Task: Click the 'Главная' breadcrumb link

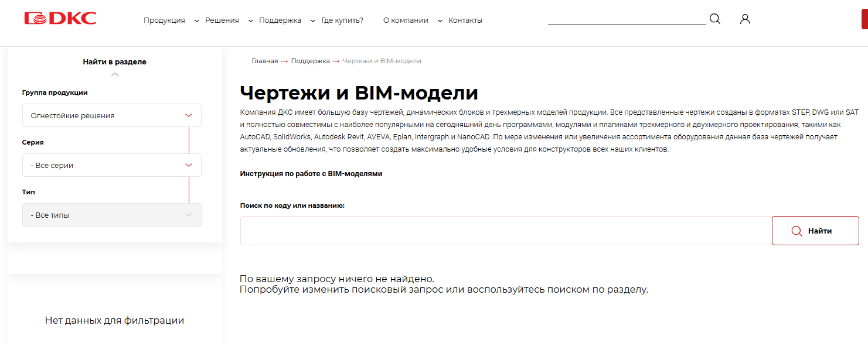Action: pos(264,61)
